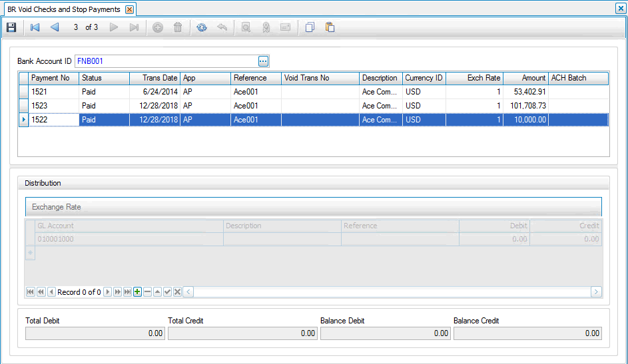This screenshot has width=628, height=364.
Task: Click the Amount column header
Action: coord(525,78)
